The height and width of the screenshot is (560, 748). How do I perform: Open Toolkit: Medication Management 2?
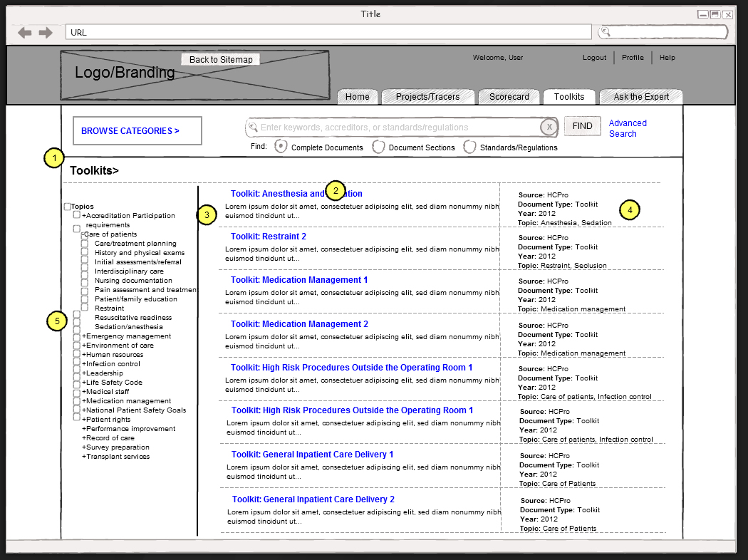tap(300, 324)
